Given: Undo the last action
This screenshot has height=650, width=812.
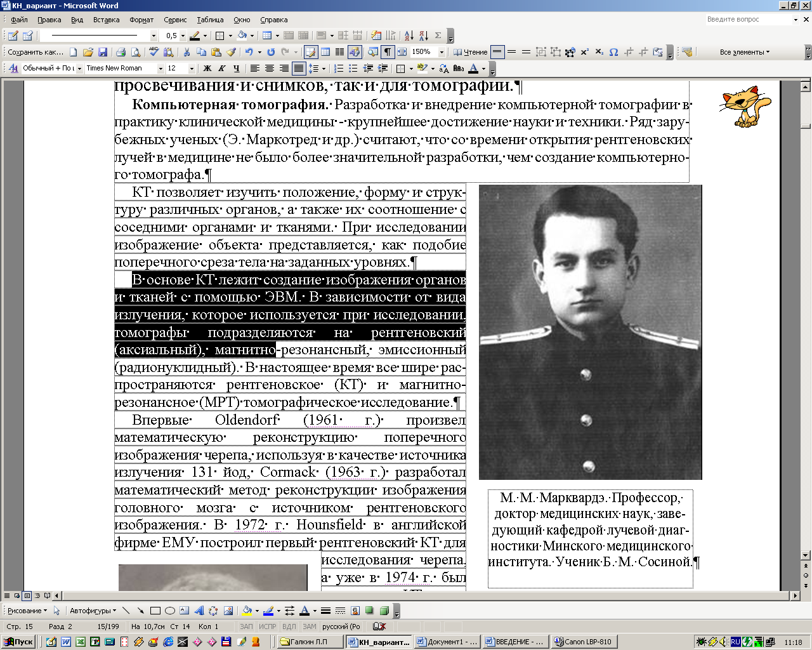Looking at the screenshot, I should click(249, 52).
